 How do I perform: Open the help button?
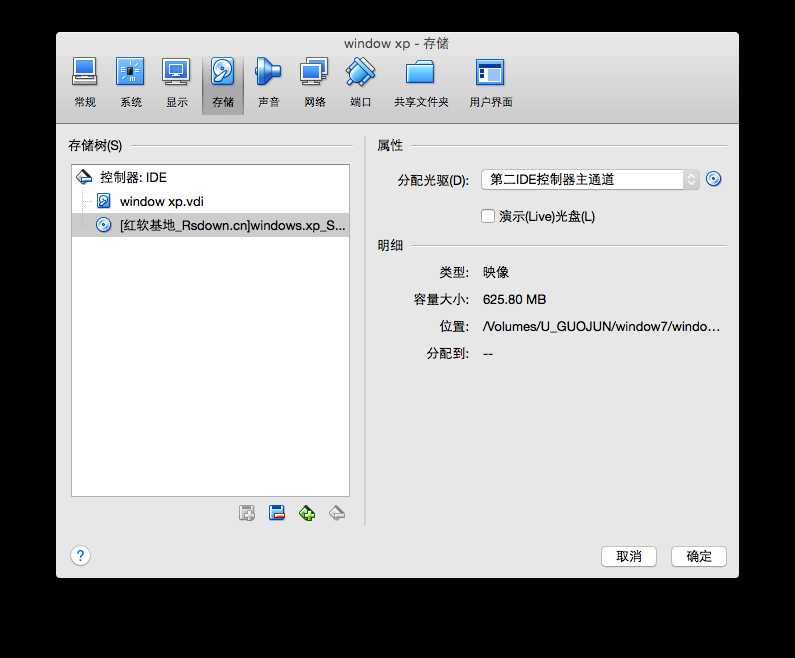[x=80, y=556]
